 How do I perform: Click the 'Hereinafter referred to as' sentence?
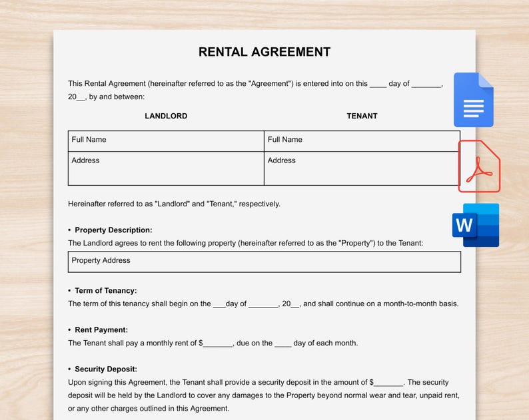coord(174,204)
